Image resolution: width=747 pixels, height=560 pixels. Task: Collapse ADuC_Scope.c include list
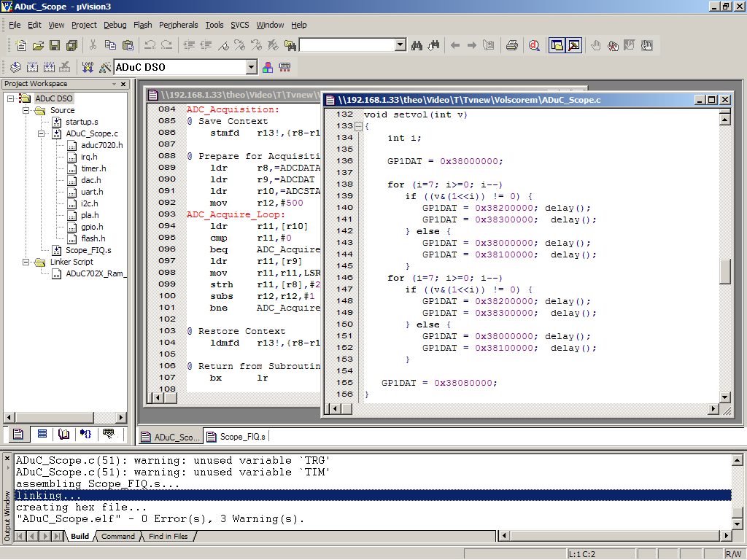pyautogui.click(x=42, y=134)
